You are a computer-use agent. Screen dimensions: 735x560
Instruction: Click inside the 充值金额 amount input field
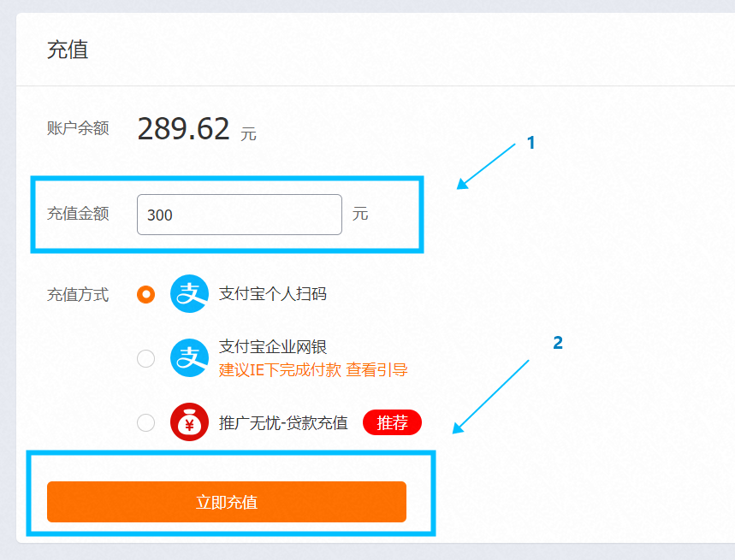pyautogui.click(x=239, y=214)
